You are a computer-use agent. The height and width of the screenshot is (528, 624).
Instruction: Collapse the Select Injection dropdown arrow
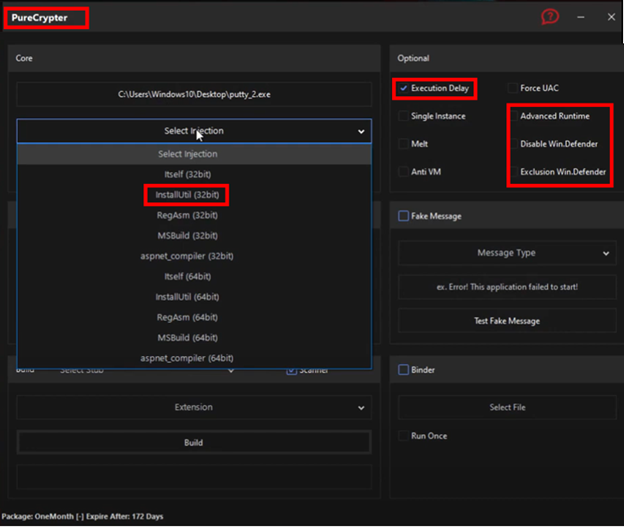[360, 131]
